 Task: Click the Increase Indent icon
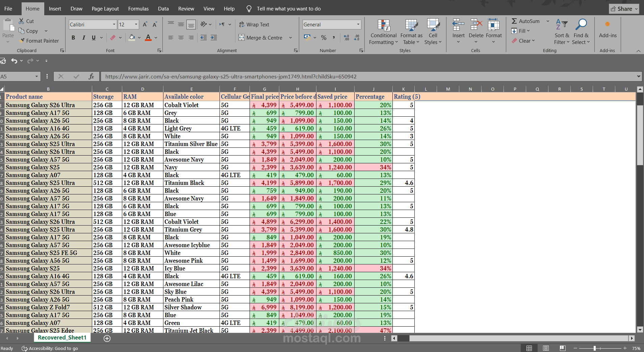[x=214, y=38]
